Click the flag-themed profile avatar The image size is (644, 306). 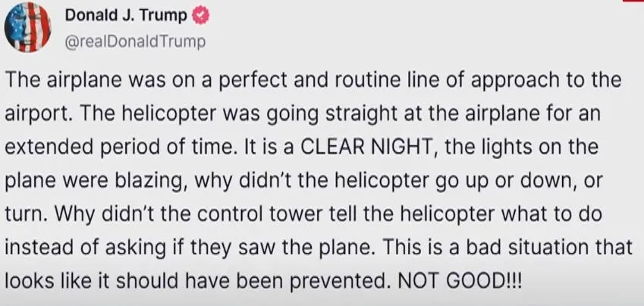(28, 27)
